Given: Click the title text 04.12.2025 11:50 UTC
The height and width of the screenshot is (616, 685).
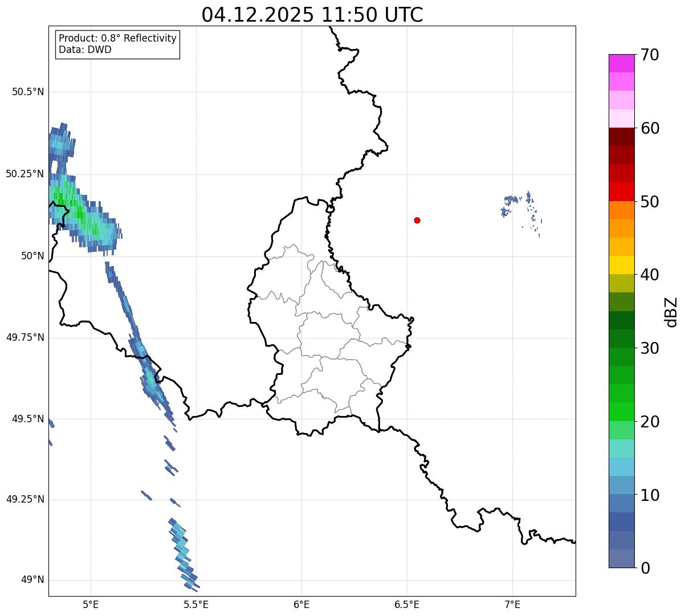Looking at the screenshot, I should point(312,15).
